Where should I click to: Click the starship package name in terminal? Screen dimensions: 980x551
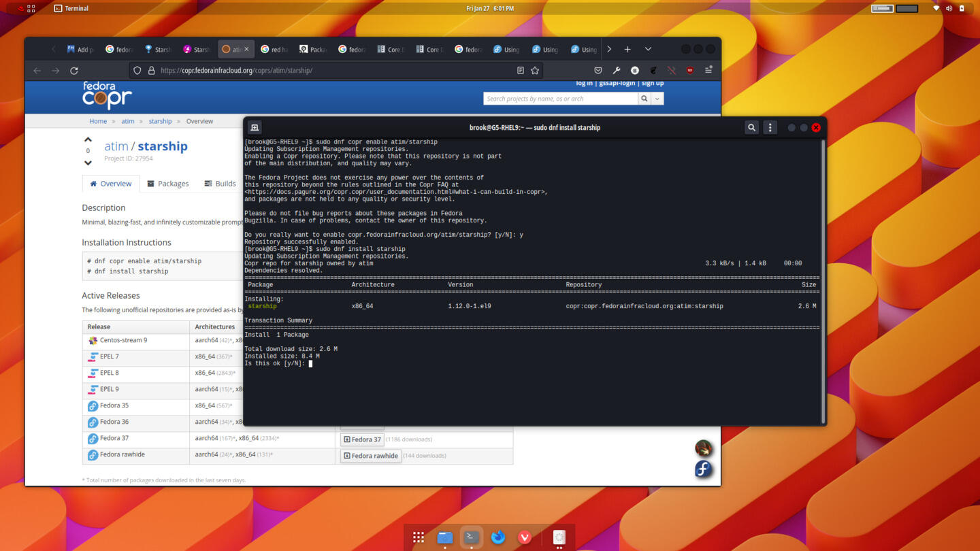click(x=262, y=306)
